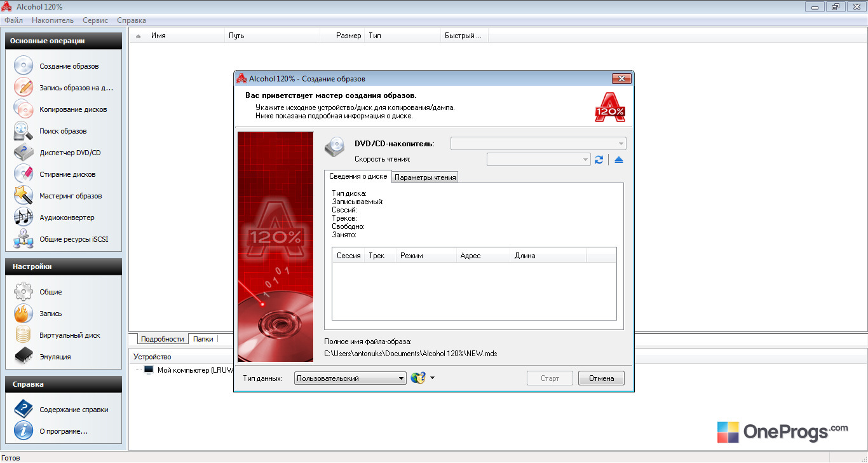The width and height of the screenshot is (868, 463).
Task: Refresh the drive list in the wizard
Action: pos(599,160)
